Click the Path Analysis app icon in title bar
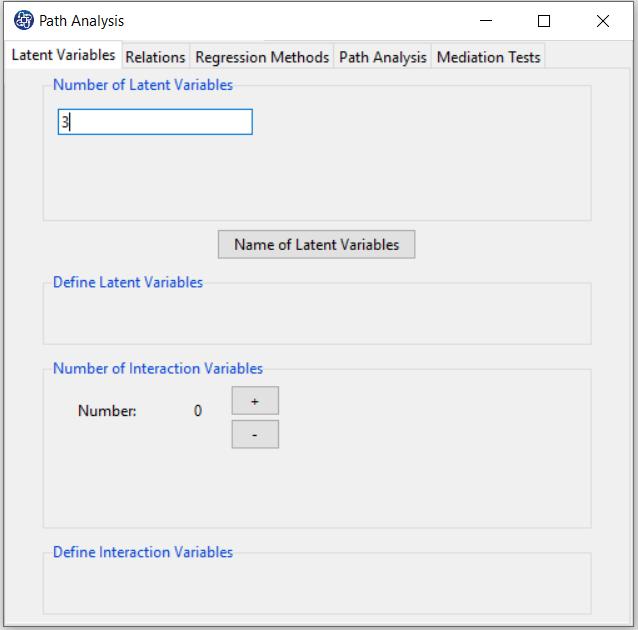Image resolution: width=638 pixels, height=630 pixels. [x=24, y=20]
